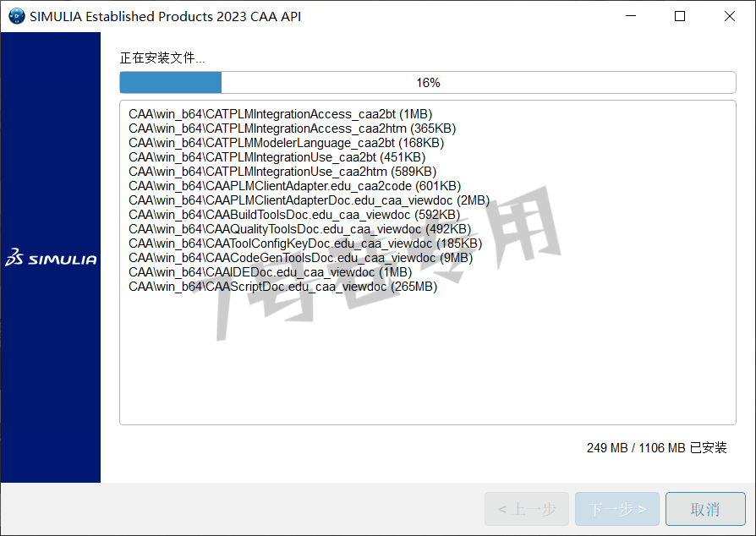The image size is (756, 536).
Task: Click the SIMULIA installer icon in title bar
Action: pos(17,16)
